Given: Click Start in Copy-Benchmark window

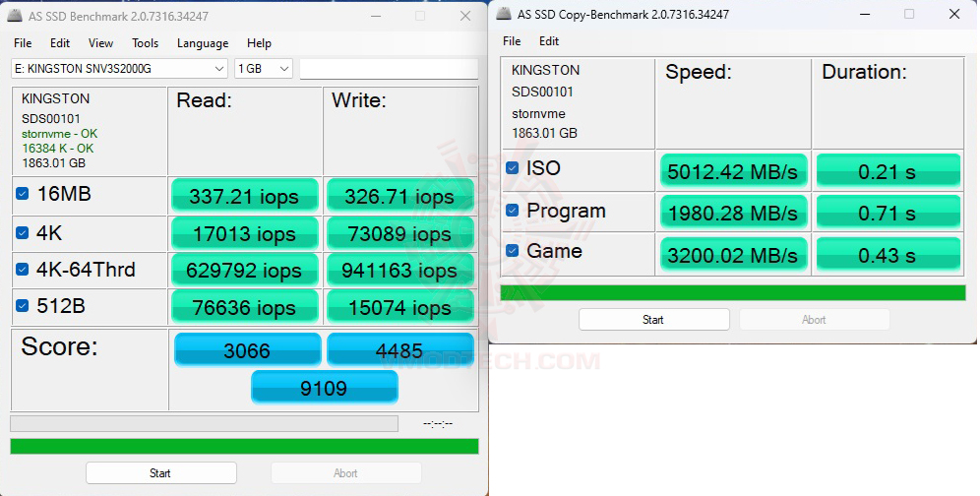Looking at the screenshot, I should click(653, 320).
